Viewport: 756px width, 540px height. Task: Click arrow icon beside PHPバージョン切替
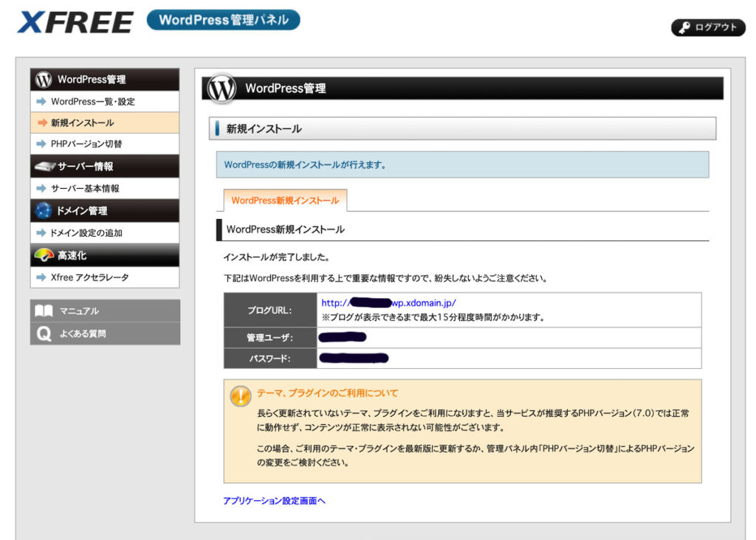[41, 144]
